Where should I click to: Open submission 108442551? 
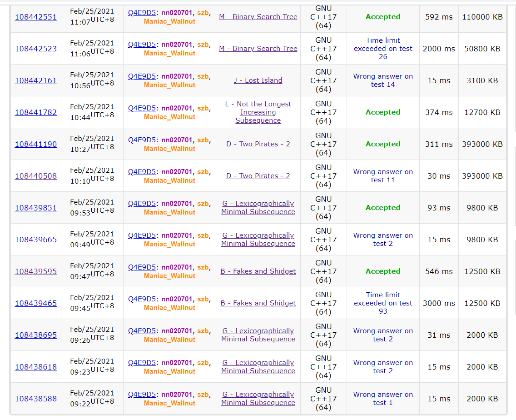point(36,17)
